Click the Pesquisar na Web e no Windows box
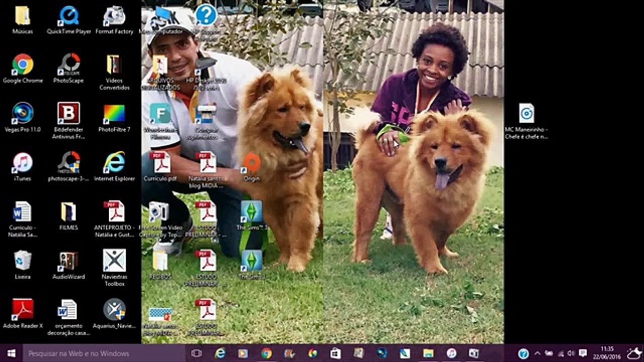The image size is (644, 362). (x=104, y=353)
